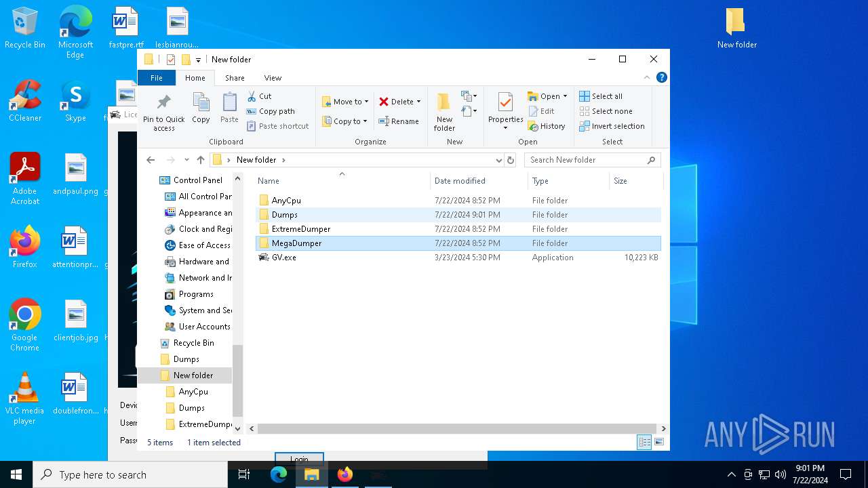
Task: Click Search New folder box
Action: (x=593, y=160)
